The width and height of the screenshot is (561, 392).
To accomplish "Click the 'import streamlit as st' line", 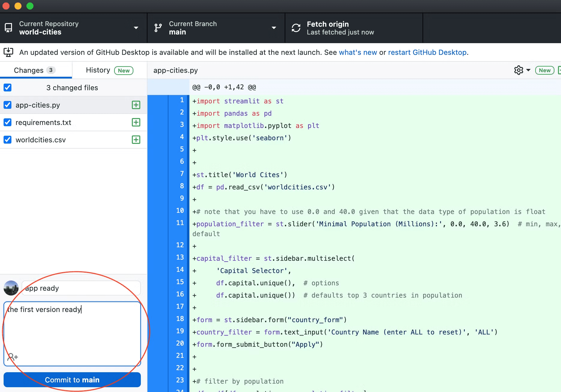I will pos(238,101).
